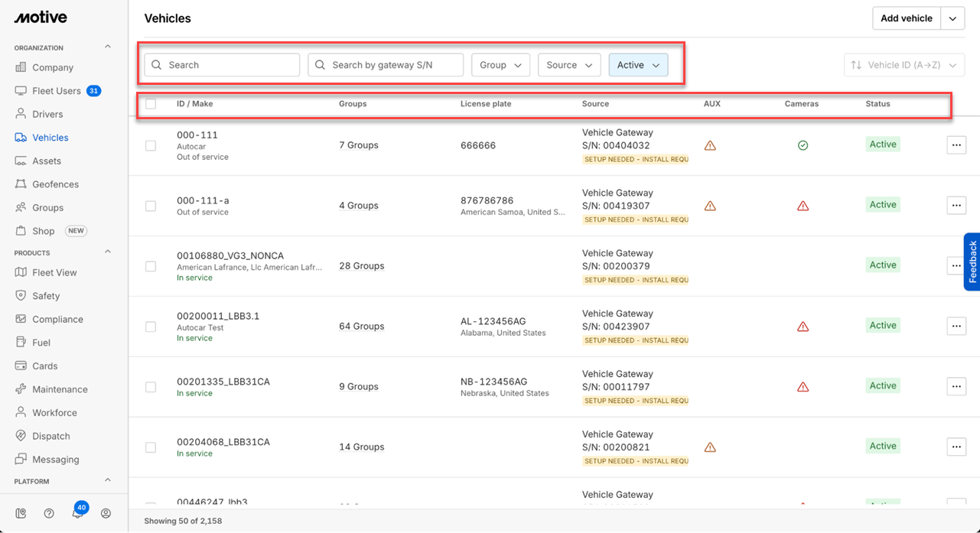980x533 pixels.
Task: Click camera warning icon for 00201335_LBB31CA
Action: pos(803,387)
